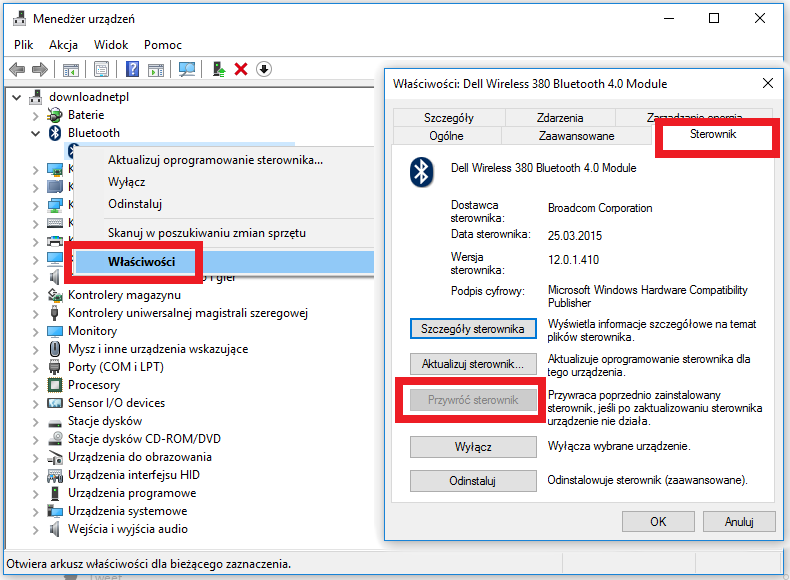The height and width of the screenshot is (580, 790).
Task: Expand Urządzenia systemowe category
Action: (35, 511)
